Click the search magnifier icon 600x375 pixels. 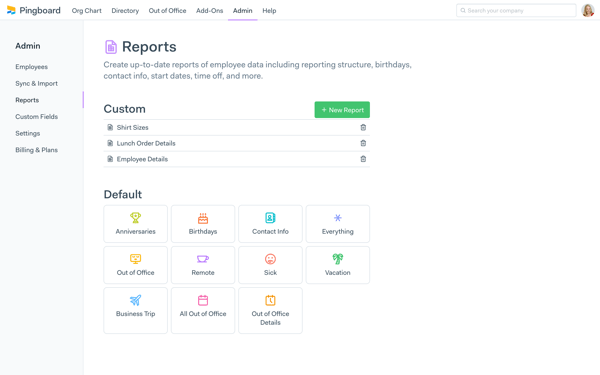463,10
